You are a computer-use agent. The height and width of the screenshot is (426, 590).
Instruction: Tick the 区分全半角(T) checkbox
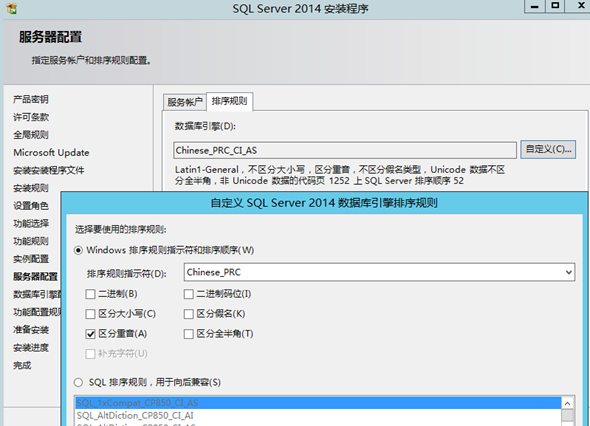(x=189, y=334)
